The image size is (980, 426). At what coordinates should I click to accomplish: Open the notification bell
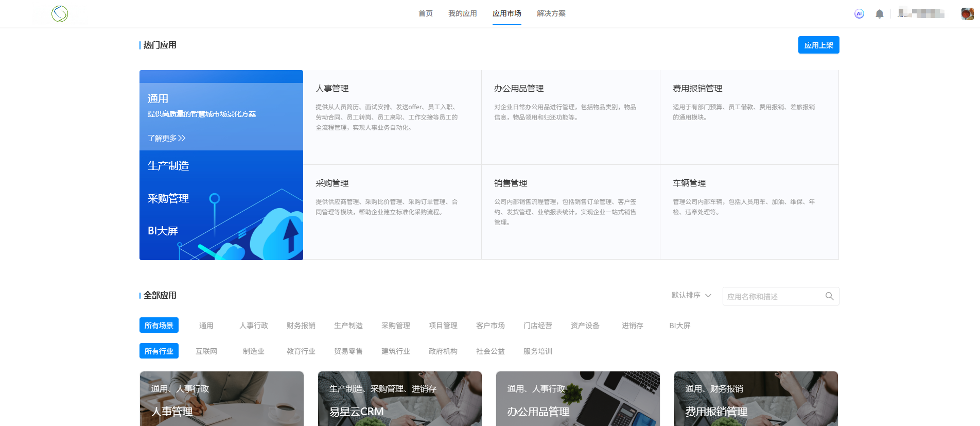(880, 14)
